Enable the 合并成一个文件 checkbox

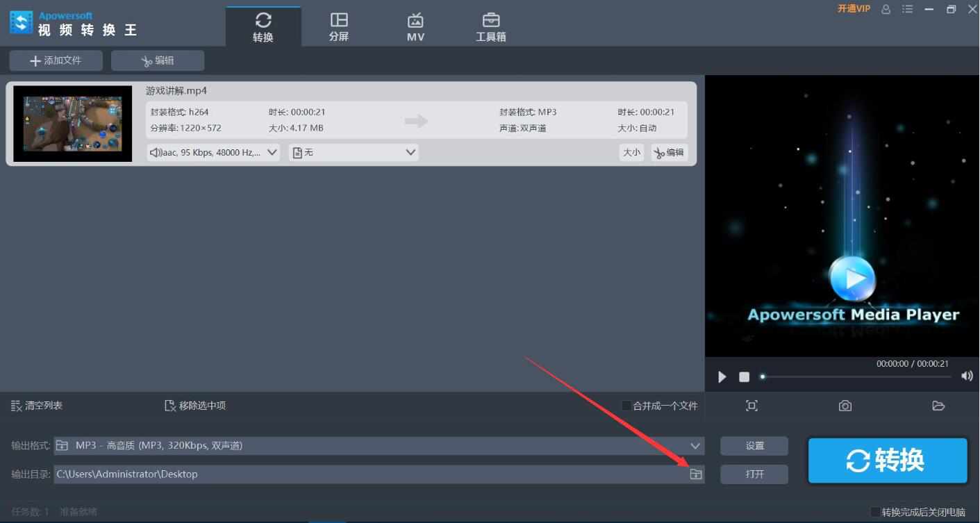[x=626, y=406]
